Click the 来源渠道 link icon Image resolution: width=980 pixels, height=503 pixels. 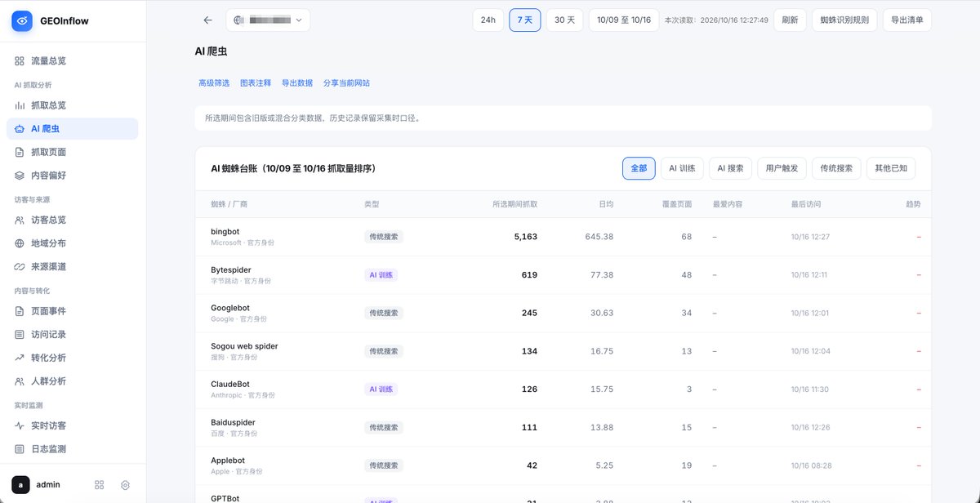point(20,267)
